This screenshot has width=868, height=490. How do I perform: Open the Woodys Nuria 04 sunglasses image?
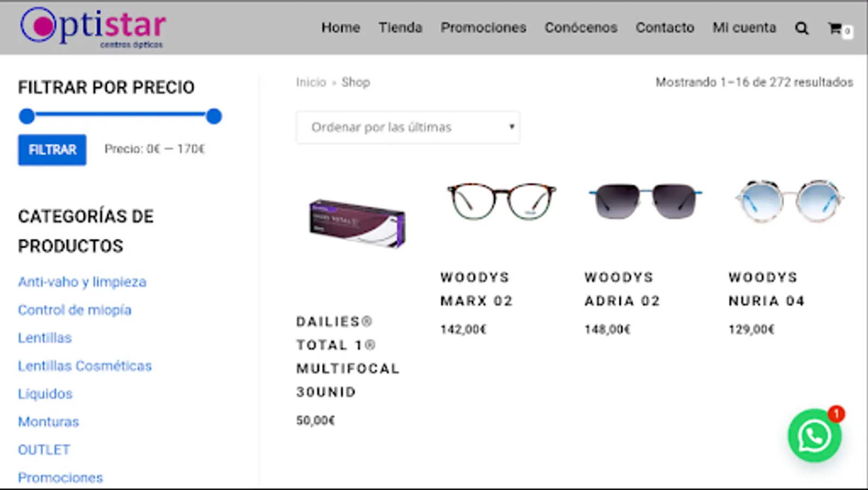tap(789, 201)
